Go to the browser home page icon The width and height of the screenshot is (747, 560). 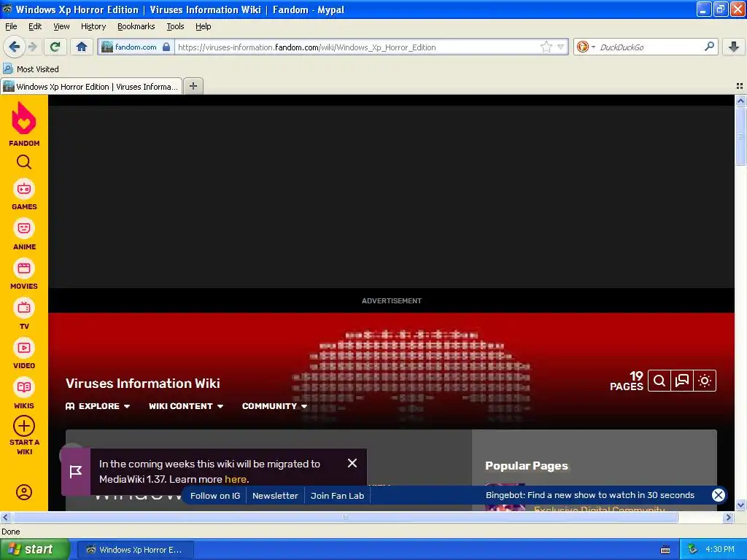[82, 47]
